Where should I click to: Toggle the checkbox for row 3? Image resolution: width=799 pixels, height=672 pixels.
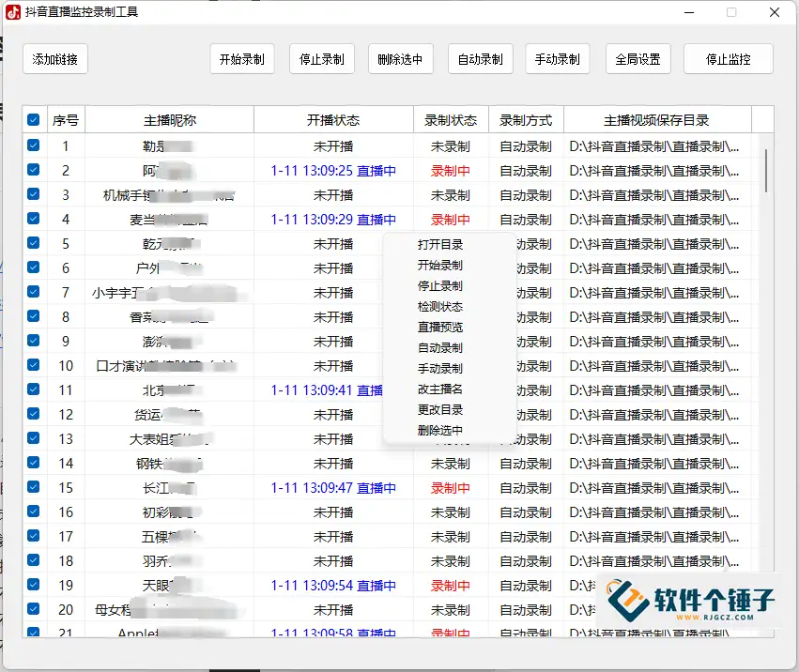coord(34,194)
